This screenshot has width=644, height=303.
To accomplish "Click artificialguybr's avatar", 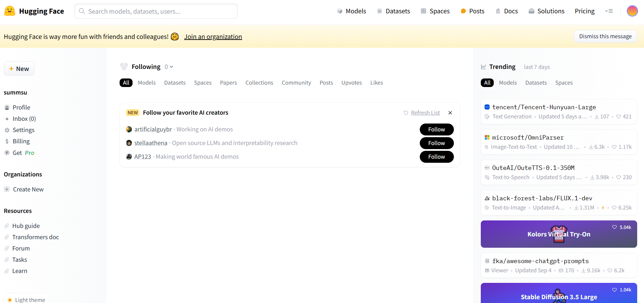I will (x=129, y=129).
